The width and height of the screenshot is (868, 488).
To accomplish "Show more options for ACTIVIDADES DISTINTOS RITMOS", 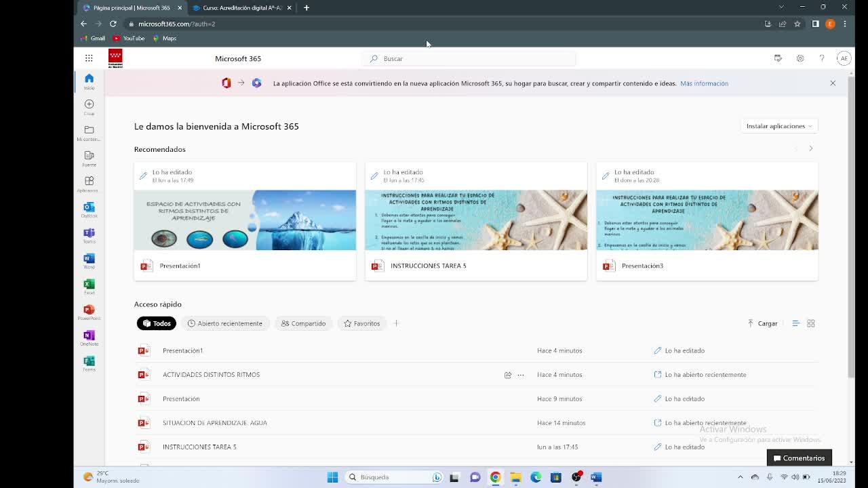I will tap(521, 375).
